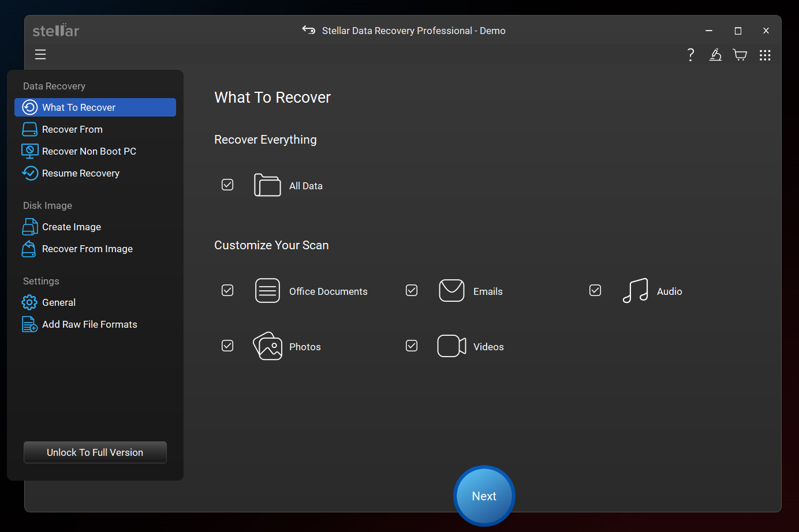Open the Help question mark icon
Image resolution: width=799 pixels, height=532 pixels.
coord(690,55)
